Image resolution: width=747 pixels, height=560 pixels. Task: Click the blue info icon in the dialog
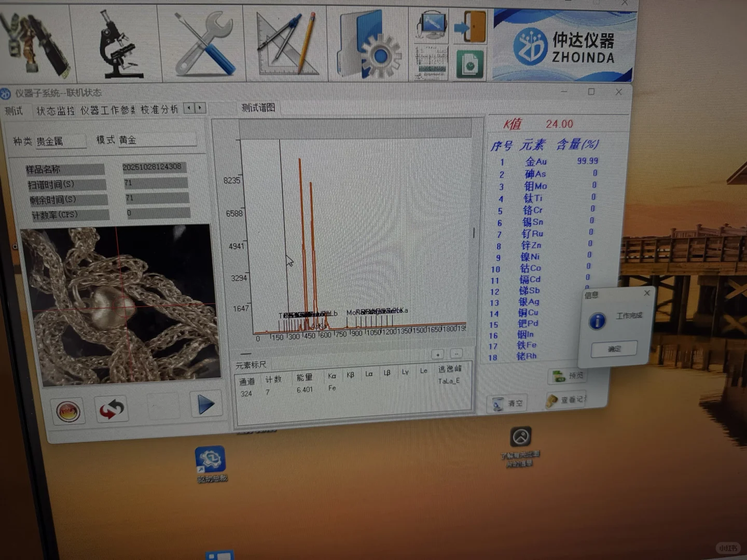(598, 321)
